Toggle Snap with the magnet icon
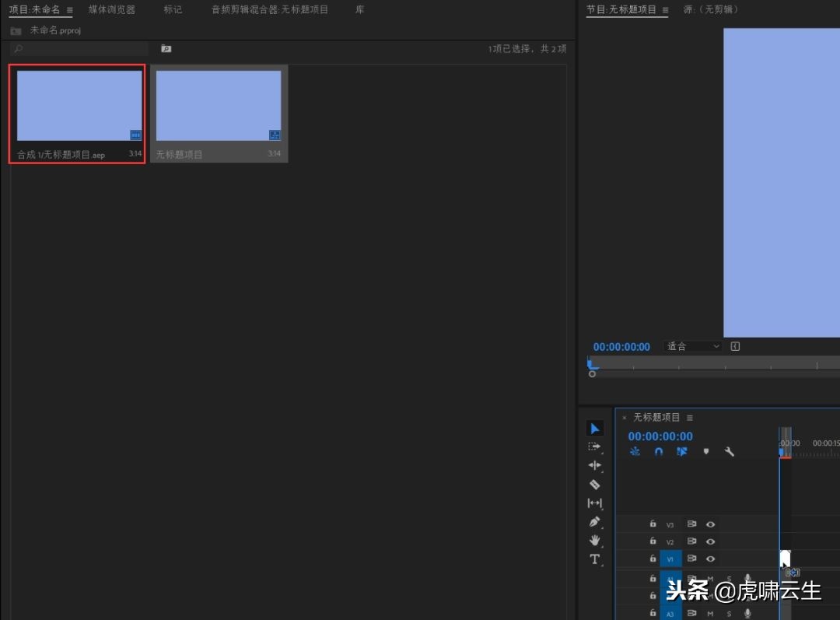The image size is (840, 620). point(659,451)
